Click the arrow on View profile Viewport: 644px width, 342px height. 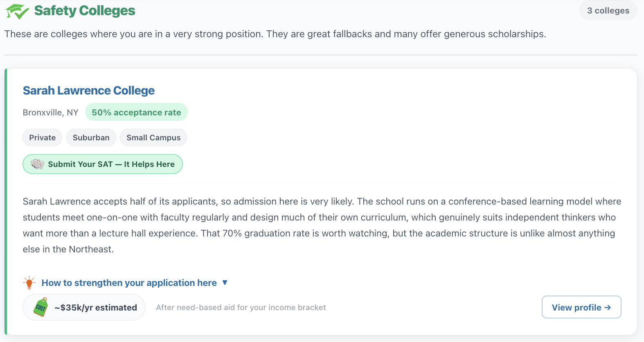coord(608,307)
